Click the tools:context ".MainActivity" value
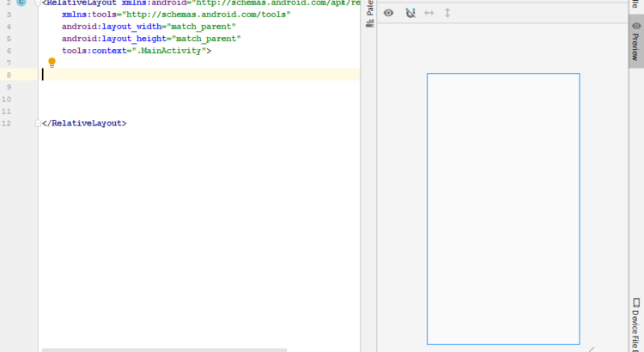 click(176, 51)
